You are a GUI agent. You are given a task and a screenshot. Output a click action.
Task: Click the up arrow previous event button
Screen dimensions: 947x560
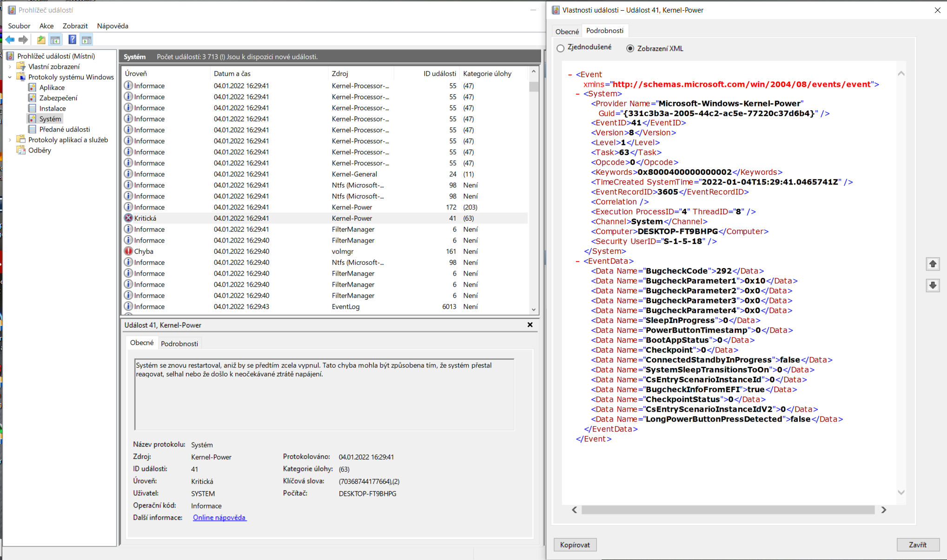933,264
